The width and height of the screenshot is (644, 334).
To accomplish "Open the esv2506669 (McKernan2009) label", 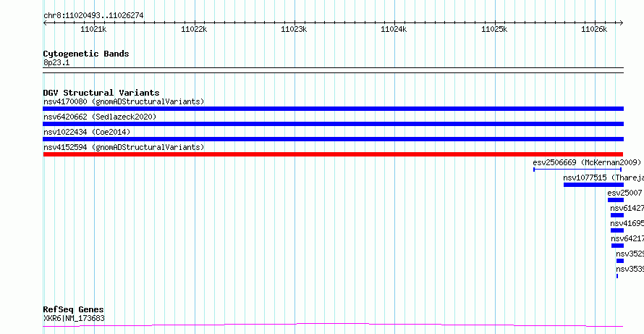I will pyautogui.click(x=587, y=162).
